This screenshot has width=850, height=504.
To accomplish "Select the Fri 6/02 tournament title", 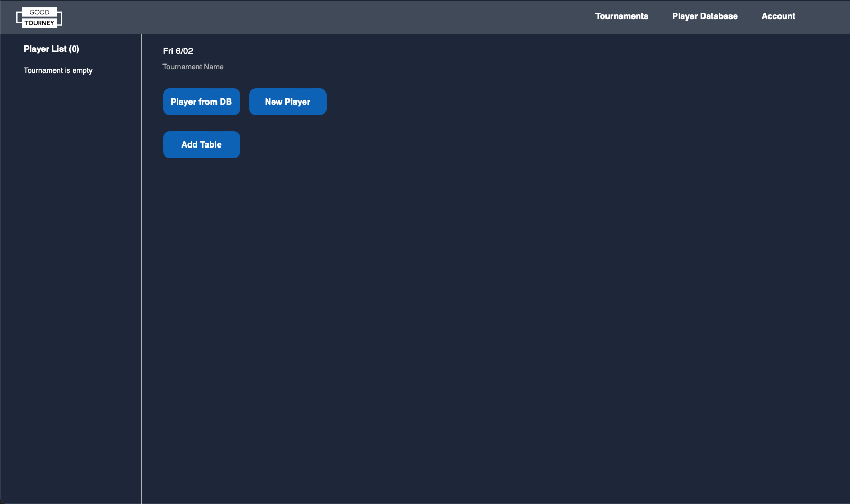I will pyautogui.click(x=178, y=51).
